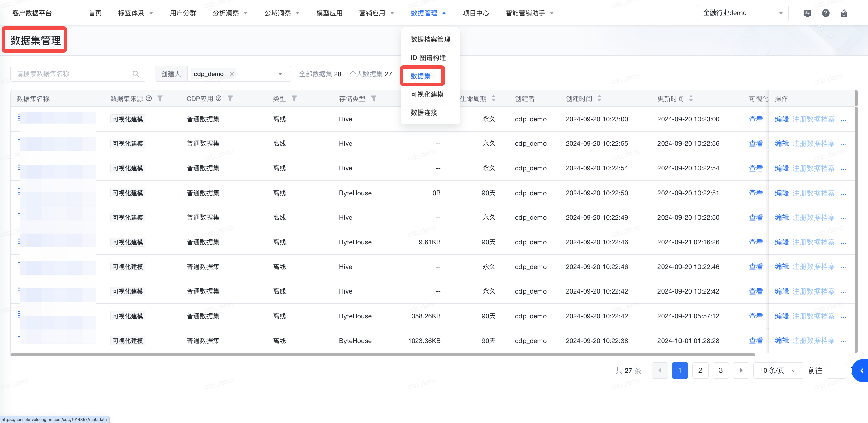The height and width of the screenshot is (423, 868).
Task: Click 编辑 for the 10:22:54 dataset
Action: (x=782, y=168)
